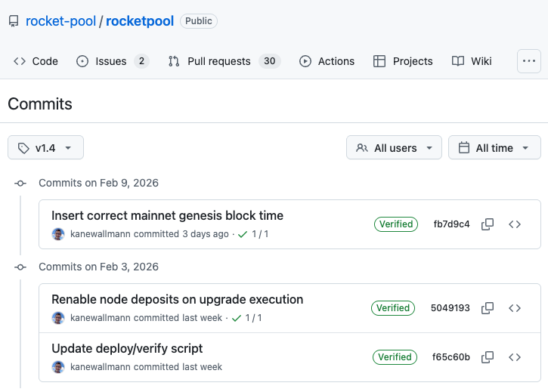Image resolution: width=548 pixels, height=392 pixels.
Task: Switch to the Issues tab
Action: (x=112, y=61)
